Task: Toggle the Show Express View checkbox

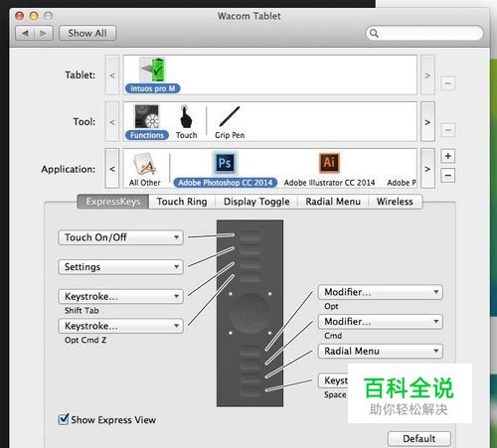Action: point(64,419)
